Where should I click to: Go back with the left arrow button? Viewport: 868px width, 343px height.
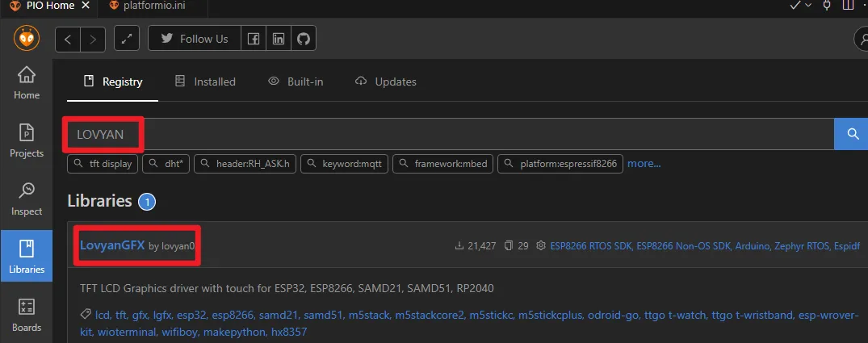coord(68,39)
